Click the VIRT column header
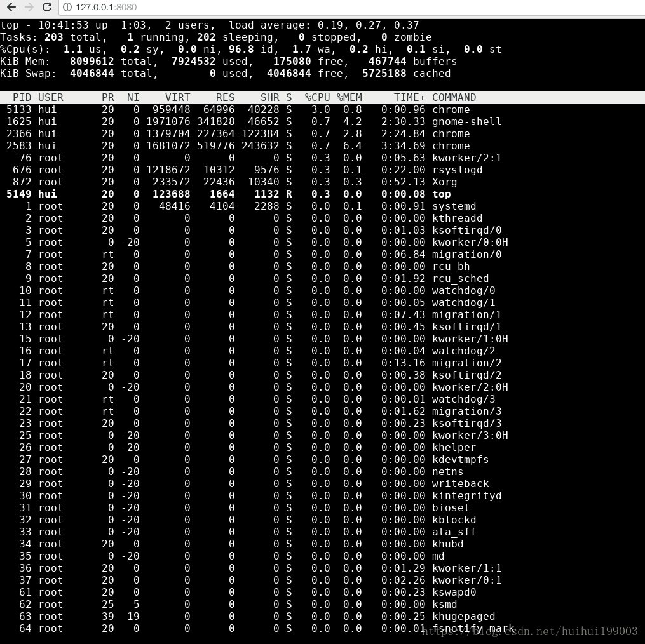The image size is (645, 644). click(178, 97)
